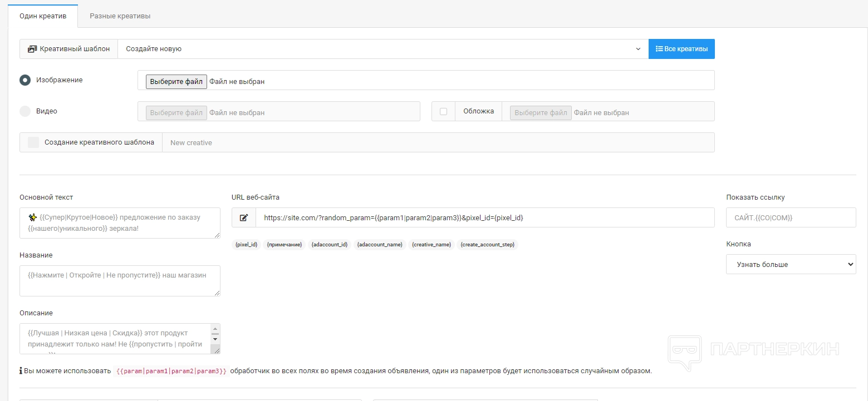Insert the {creative_name} tag
Viewport: 868px width, 401px height.
point(431,245)
